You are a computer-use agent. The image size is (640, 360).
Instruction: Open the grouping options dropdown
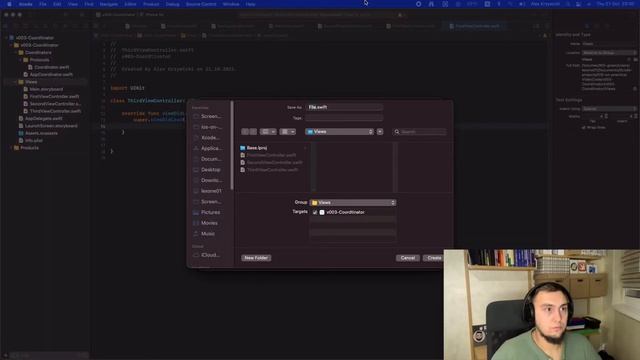point(288,132)
